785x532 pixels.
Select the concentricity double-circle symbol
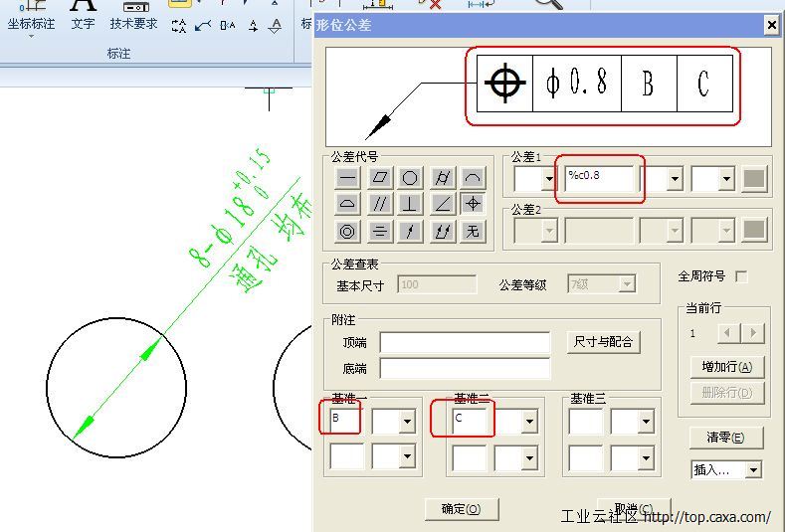click(x=347, y=232)
